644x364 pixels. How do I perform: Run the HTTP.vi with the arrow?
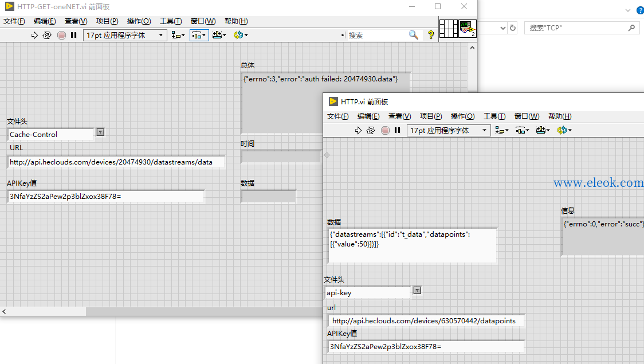pos(358,130)
